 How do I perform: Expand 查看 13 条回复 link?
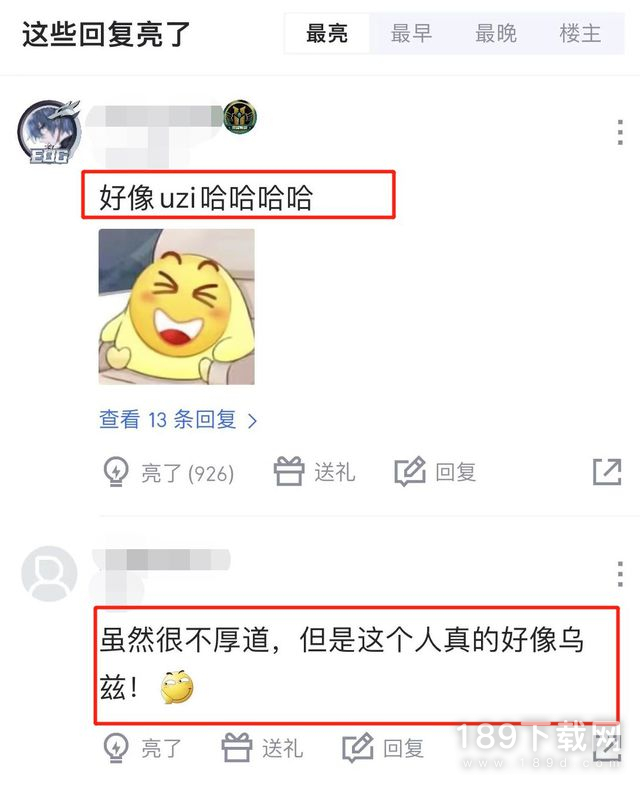178,420
